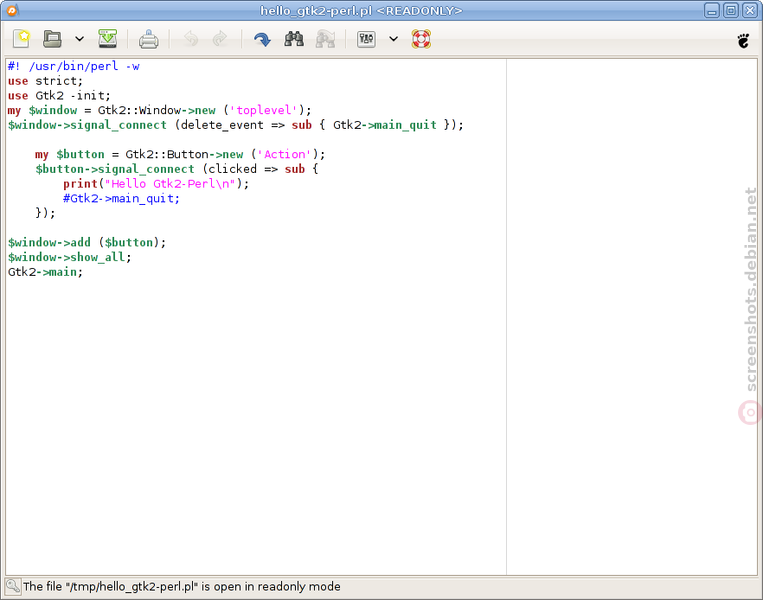Open Help via the lifebuoy icon

pos(421,39)
